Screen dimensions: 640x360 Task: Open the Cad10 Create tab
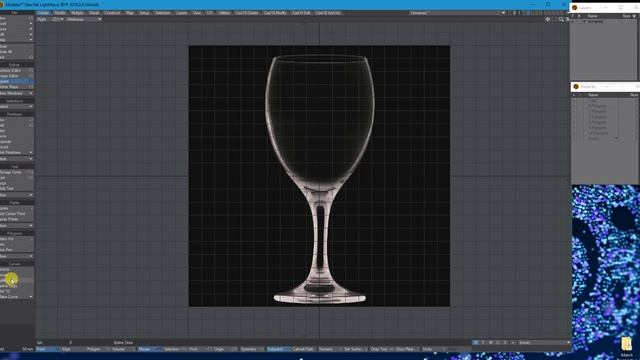coord(247,13)
